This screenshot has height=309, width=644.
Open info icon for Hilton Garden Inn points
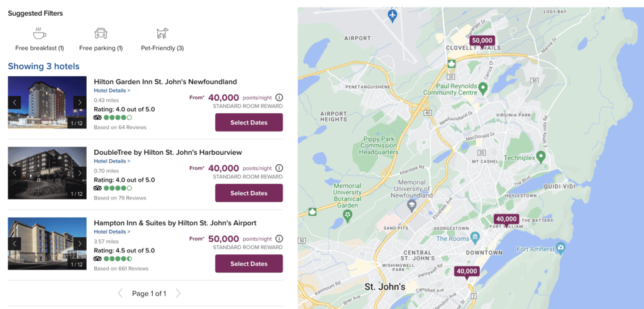279,98
